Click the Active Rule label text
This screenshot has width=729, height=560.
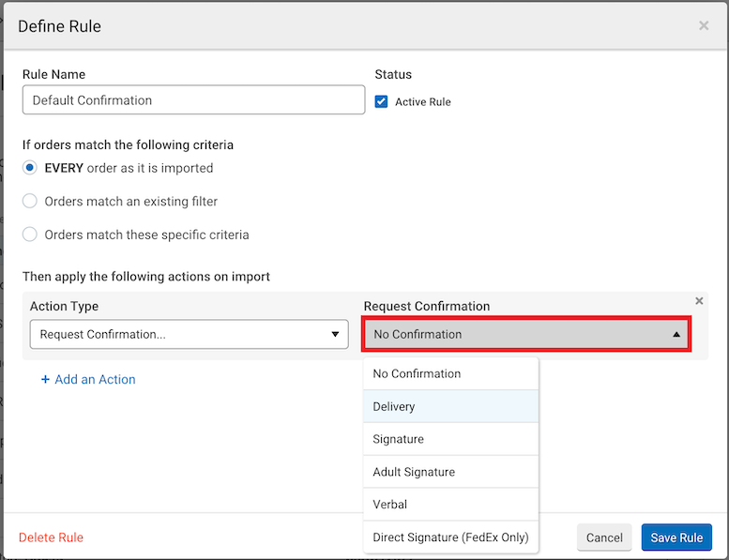(422, 102)
